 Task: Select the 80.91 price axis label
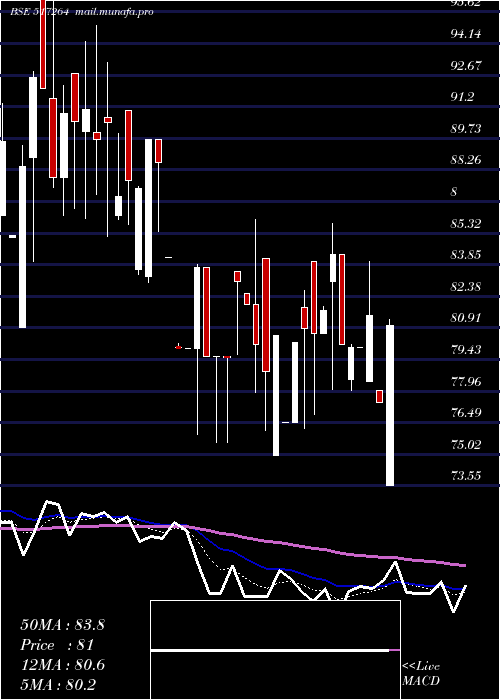pyautogui.click(x=466, y=318)
